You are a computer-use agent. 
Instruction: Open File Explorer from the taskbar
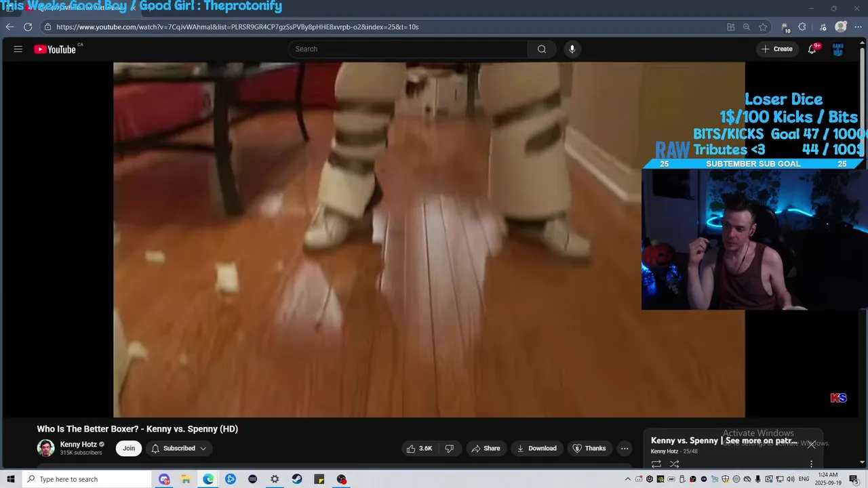(x=186, y=479)
